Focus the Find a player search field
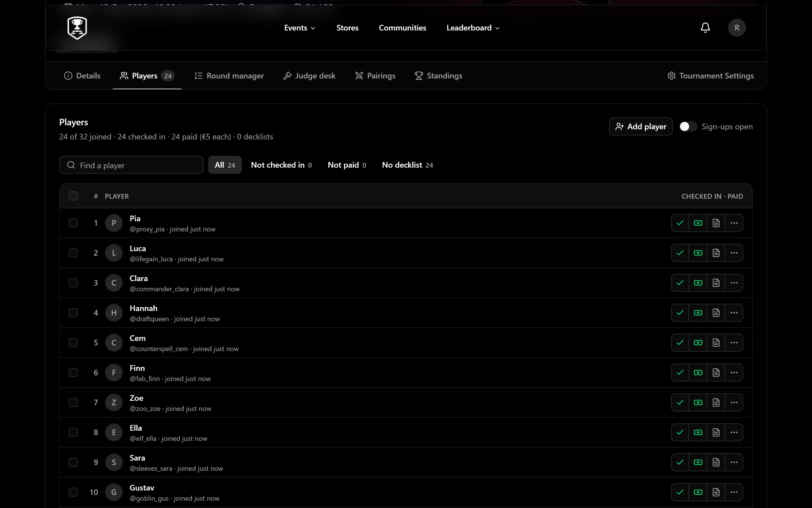The width and height of the screenshot is (812, 508). pos(131,165)
